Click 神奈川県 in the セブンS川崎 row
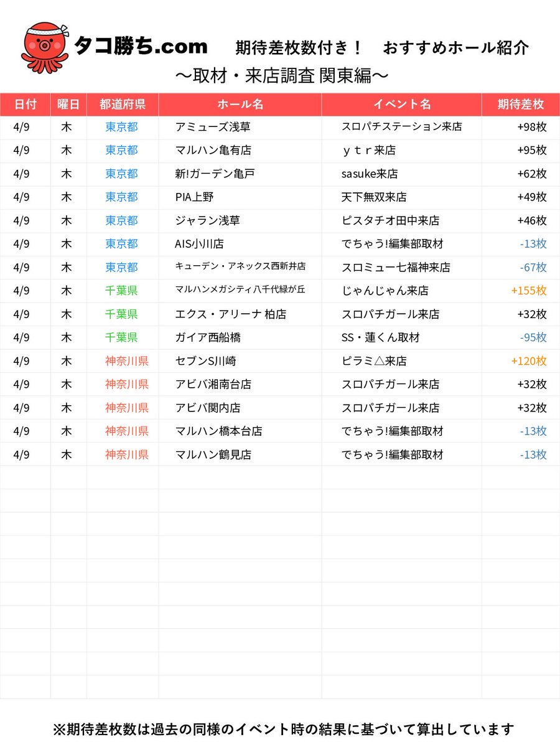The height and width of the screenshot is (747, 560). pos(127,360)
